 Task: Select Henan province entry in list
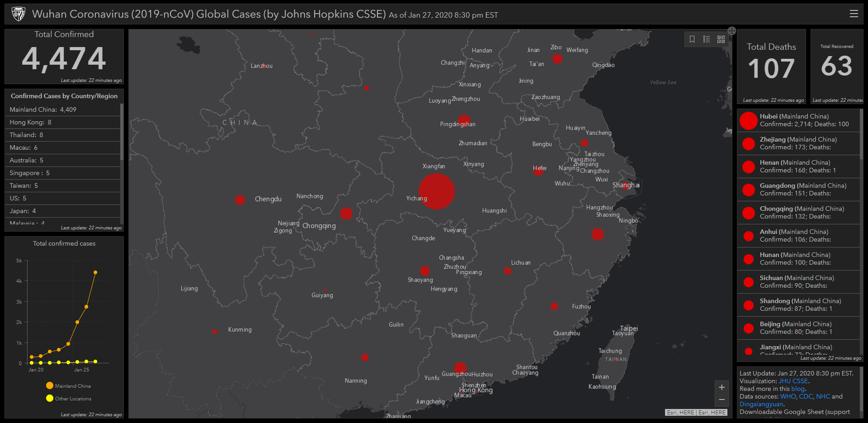(798, 166)
